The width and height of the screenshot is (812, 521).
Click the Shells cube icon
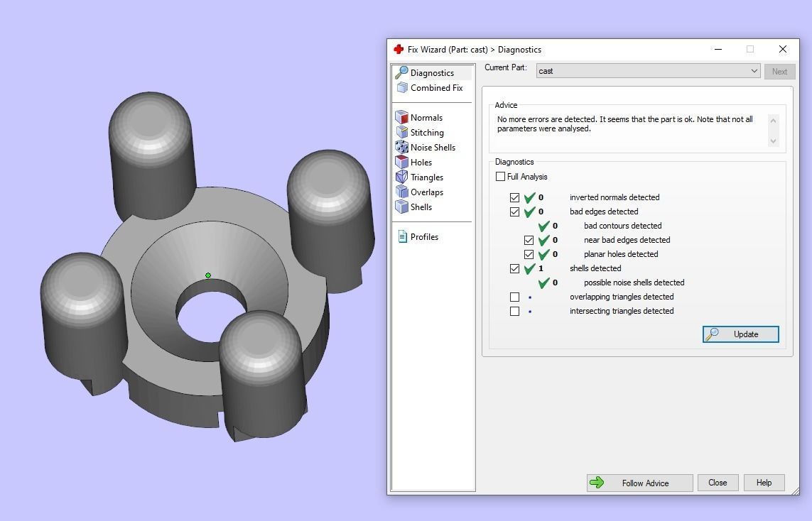click(x=402, y=207)
